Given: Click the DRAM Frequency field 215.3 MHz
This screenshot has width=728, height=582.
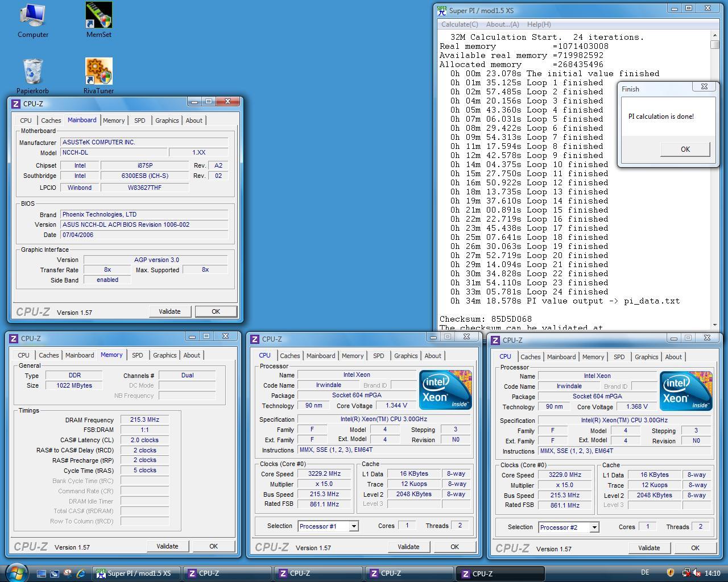Looking at the screenshot, I should pyautogui.click(x=144, y=420).
